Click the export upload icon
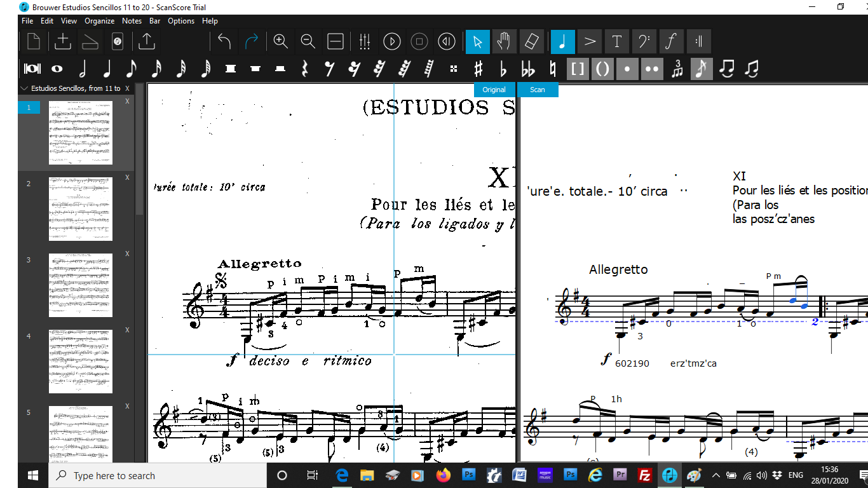 [147, 42]
